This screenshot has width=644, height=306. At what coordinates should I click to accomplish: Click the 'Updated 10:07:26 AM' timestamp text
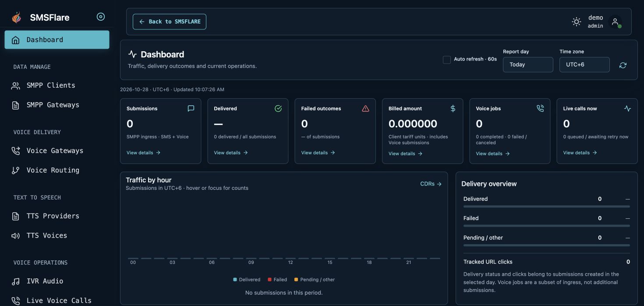199,89
